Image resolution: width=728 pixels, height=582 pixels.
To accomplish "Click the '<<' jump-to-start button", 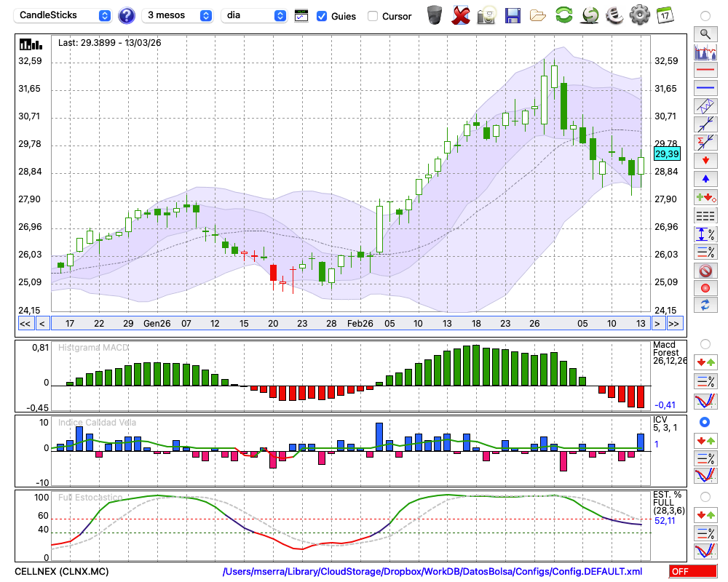I will tap(25, 323).
